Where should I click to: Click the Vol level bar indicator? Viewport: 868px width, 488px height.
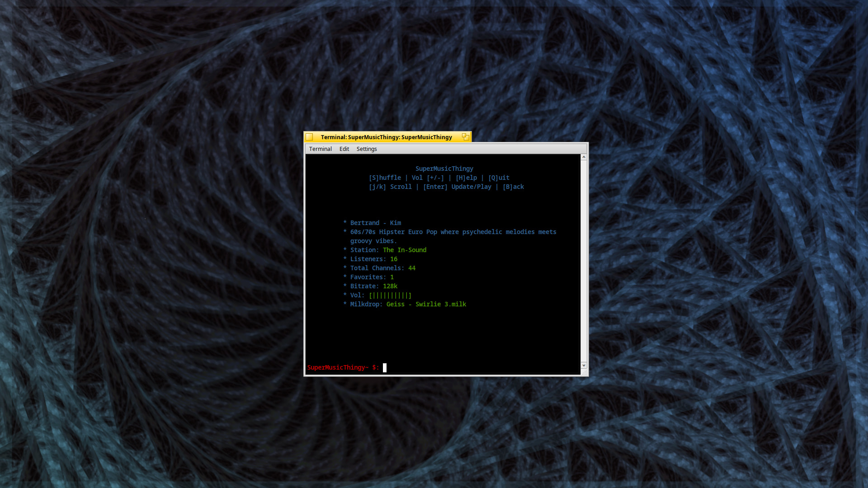[390, 295]
